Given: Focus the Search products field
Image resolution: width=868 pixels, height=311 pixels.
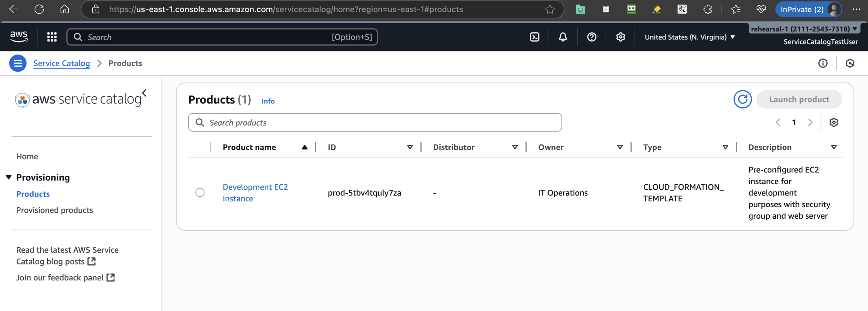Looking at the screenshot, I should point(375,122).
